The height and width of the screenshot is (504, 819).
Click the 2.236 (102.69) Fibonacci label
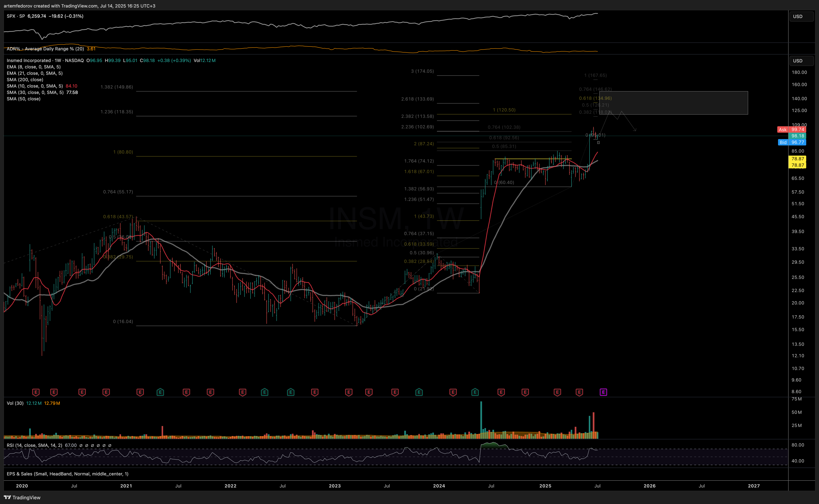pyautogui.click(x=418, y=127)
